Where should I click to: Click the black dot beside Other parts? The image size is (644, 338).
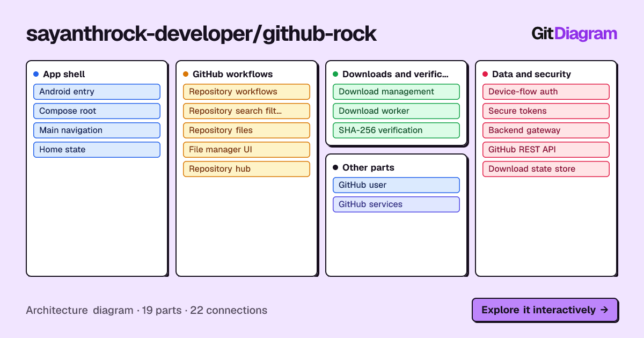[335, 167]
